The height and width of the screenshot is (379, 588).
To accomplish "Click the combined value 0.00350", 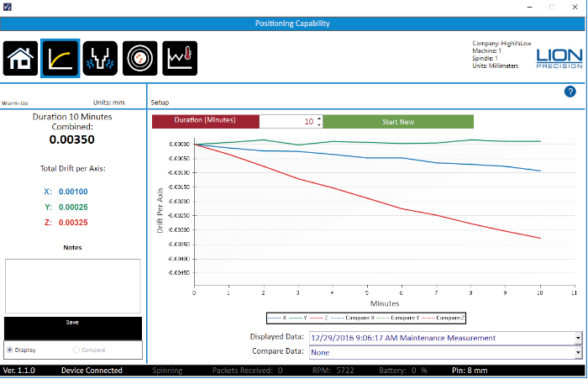I will [x=72, y=139].
